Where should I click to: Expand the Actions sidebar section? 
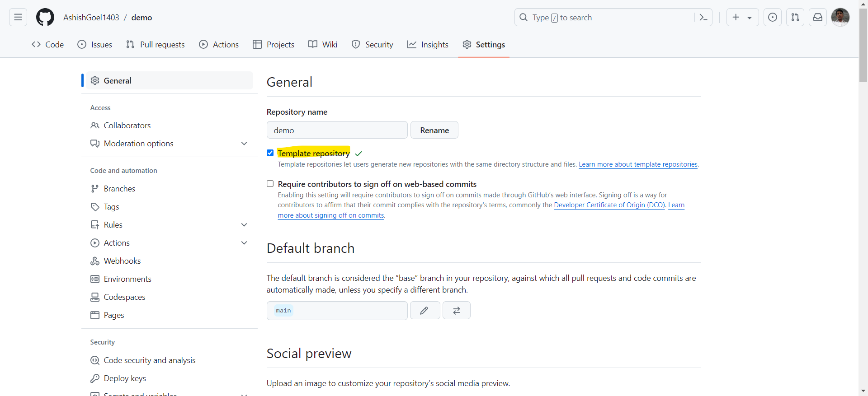click(x=244, y=243)
